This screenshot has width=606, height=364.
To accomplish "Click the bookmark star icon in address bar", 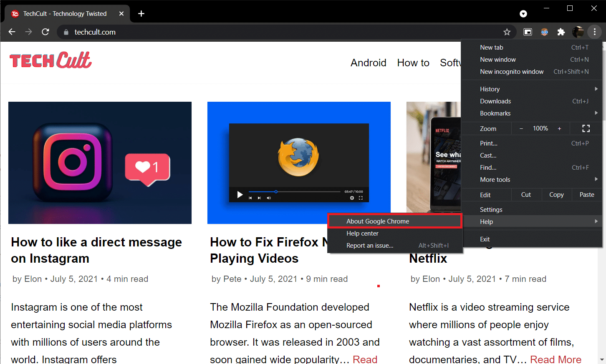I will 507,32.
